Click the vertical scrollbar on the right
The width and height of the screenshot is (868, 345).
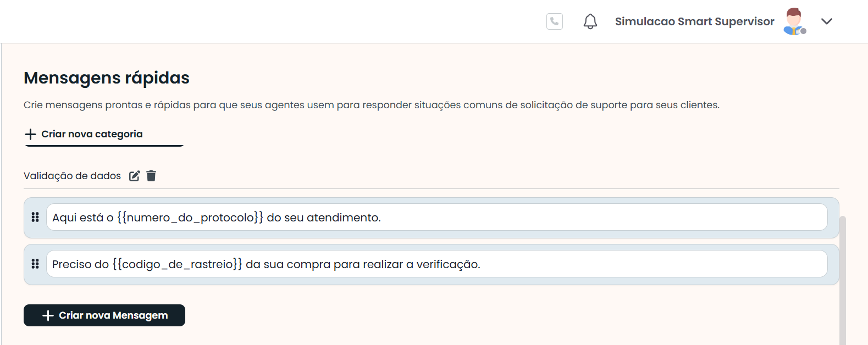[x=843, y=280]
